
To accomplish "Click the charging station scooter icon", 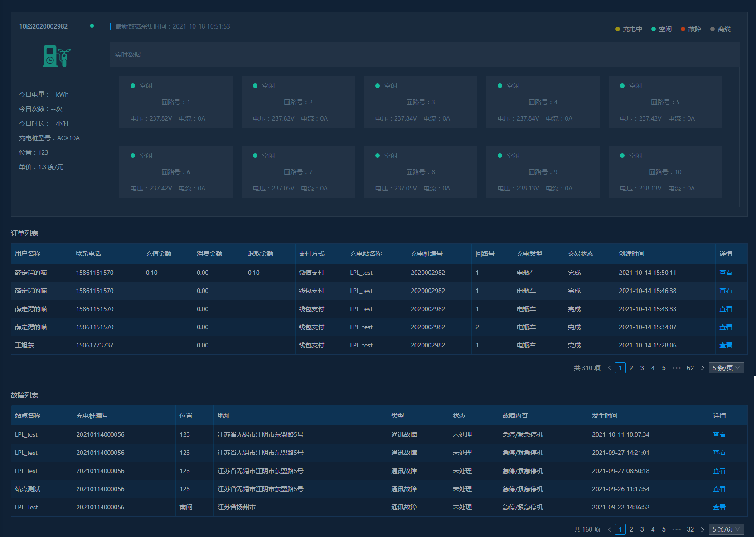I will 57,56.
